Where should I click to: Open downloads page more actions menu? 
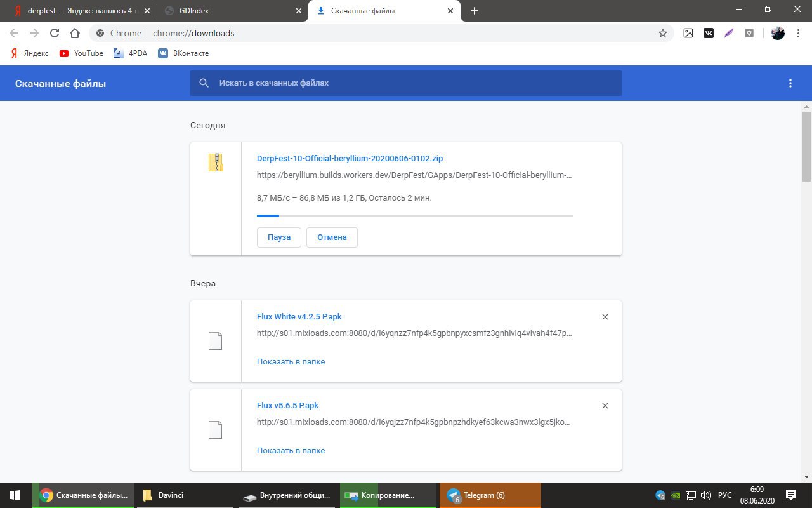pyautogui.click(x=790, y=83)
